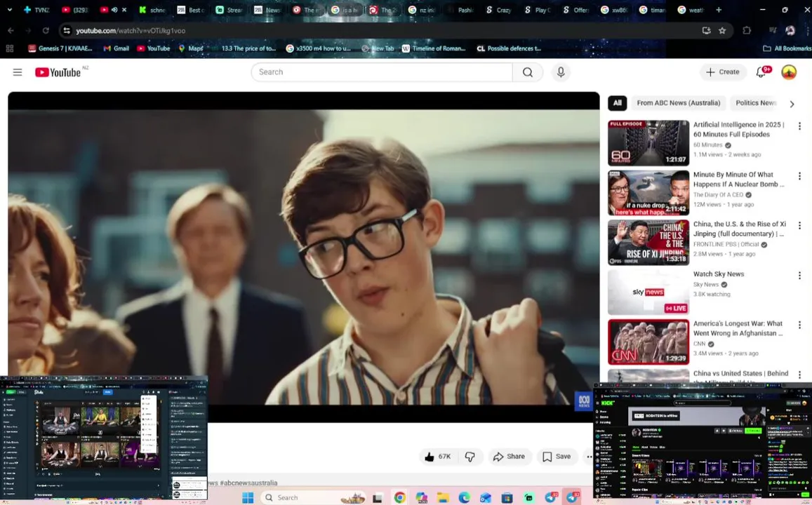Click the YouTube search input field
The height and width of the screenshot is (505, 812).
382,72
